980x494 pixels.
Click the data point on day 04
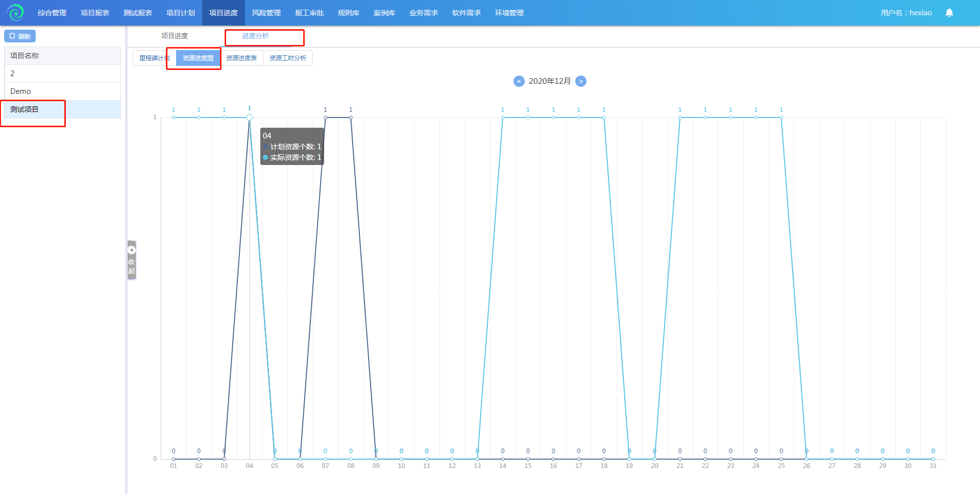[x=250, y=117]
